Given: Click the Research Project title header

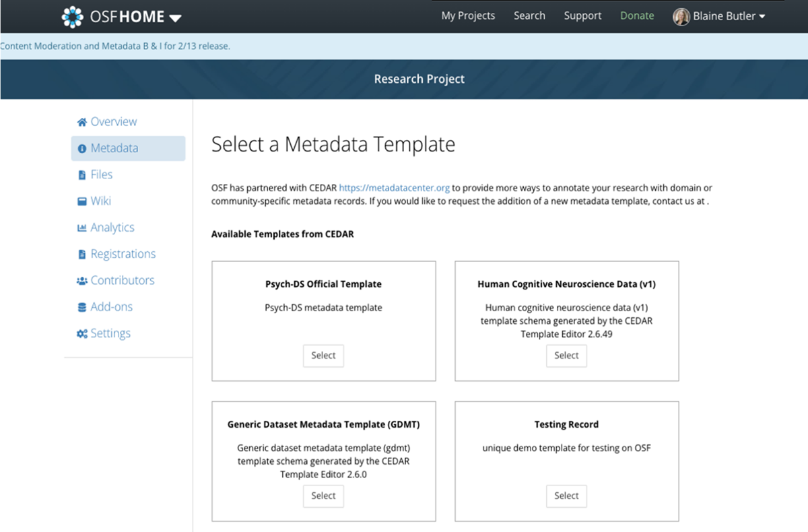Looking at the screenshot, I should [x=419, y=79].
